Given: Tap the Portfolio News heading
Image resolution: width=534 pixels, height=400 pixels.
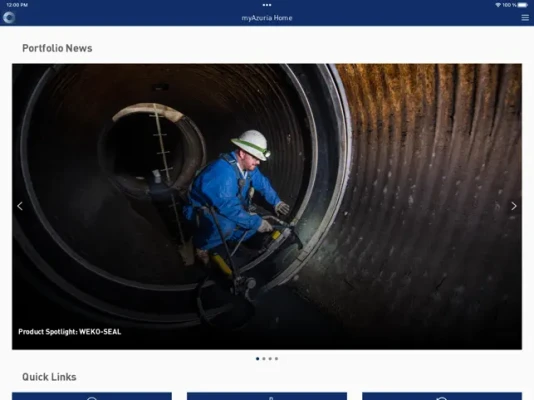Looking at the screenshot, I should [x=57, y=48].
